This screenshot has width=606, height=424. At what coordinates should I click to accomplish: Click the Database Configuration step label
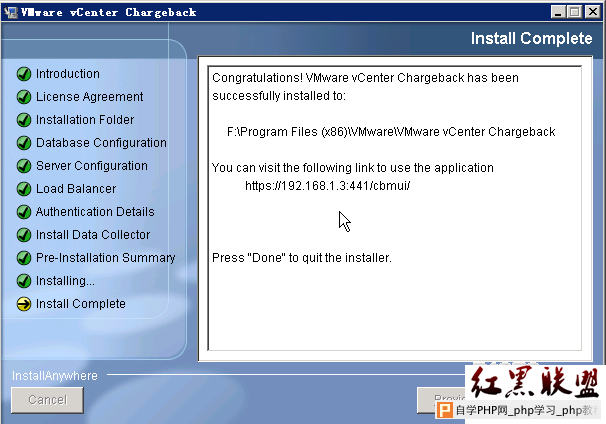[101, 143]
